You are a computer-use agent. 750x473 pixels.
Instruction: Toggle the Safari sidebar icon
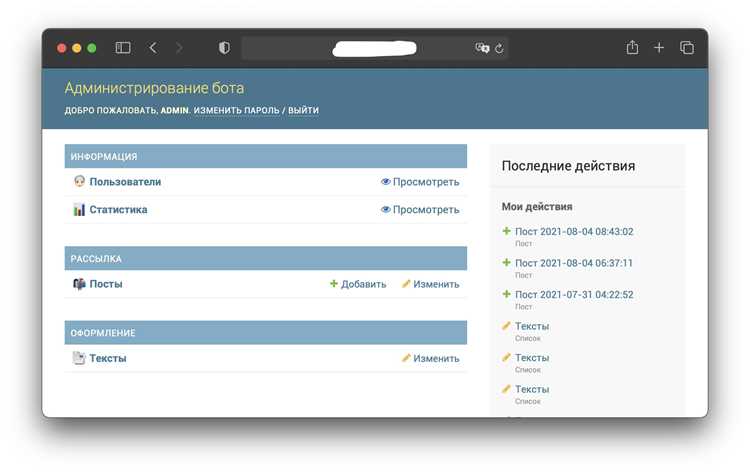(x=123, y=48)
